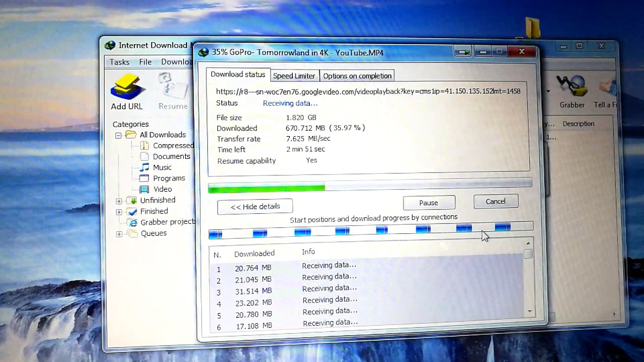This screenshot has height=362, width=644.
Task: Select the All Downloads folder icon
Action: [x=131, y=135]
